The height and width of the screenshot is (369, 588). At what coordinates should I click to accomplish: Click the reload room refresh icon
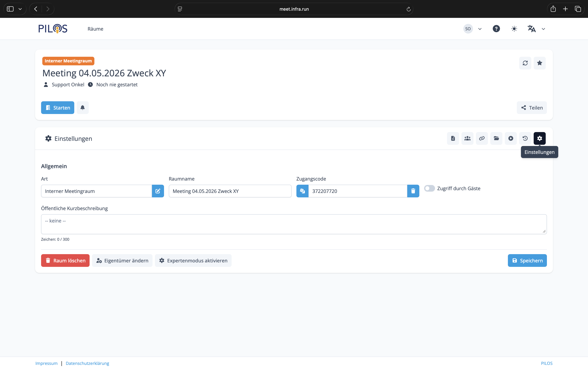pyautogui.click(x=525, y=63)
